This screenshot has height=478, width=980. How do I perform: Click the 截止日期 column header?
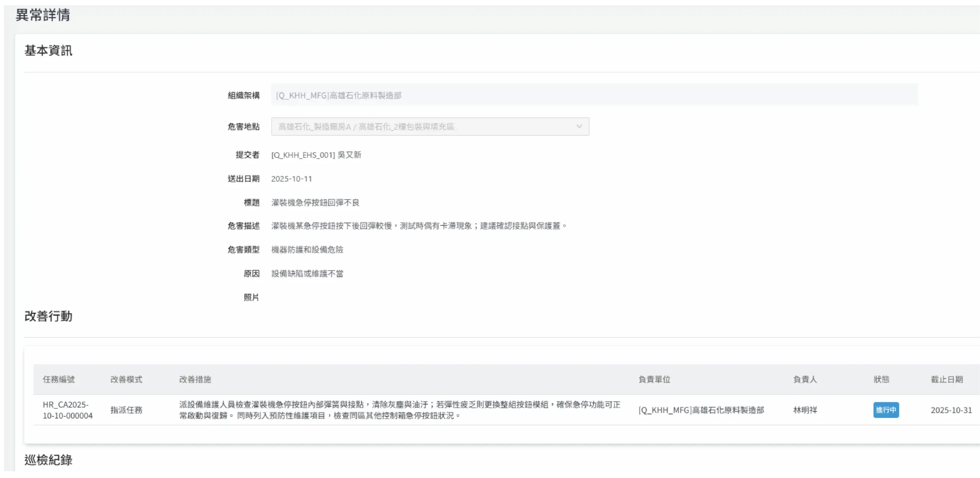point(947,379)
